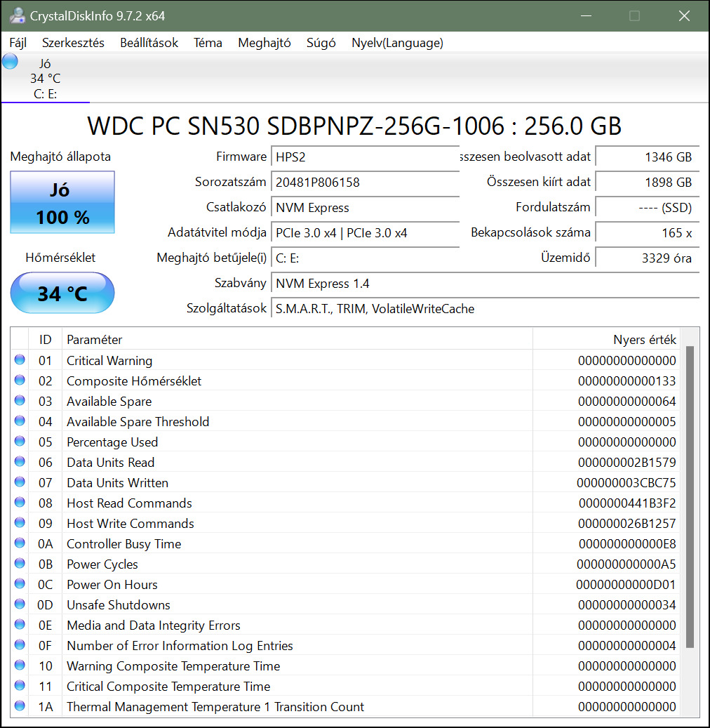Click power on count value 165 x
The width and height of the screenshot is (710, 728).
click(647, 232)
